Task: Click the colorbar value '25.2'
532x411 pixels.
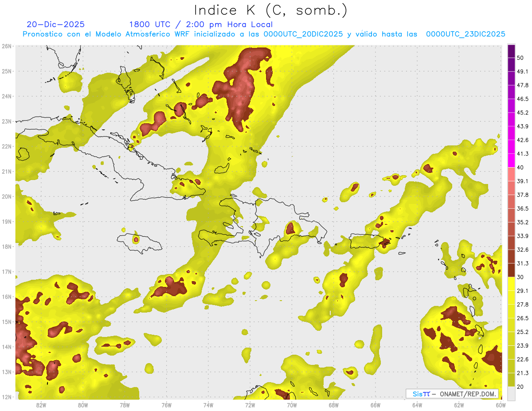Action: [523, 332]
